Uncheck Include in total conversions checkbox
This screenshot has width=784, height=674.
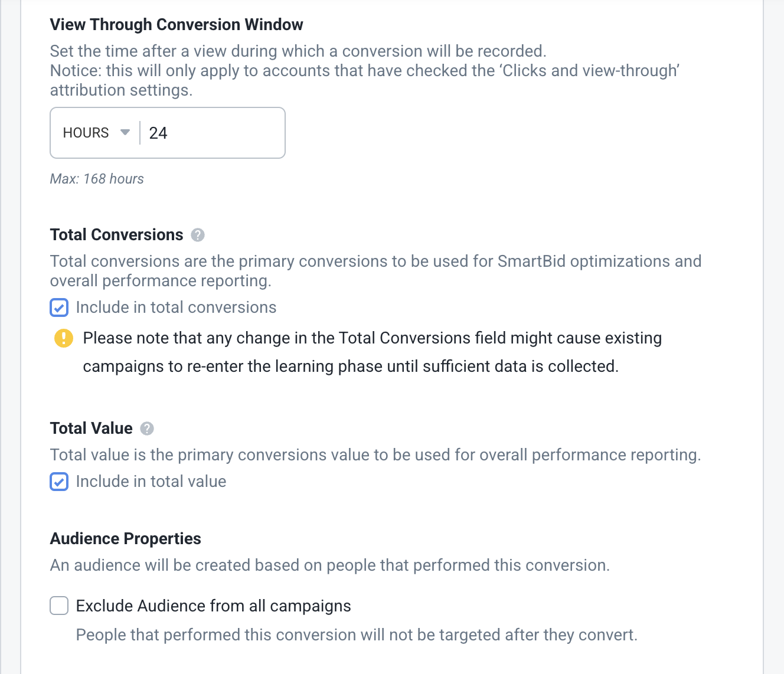59,307
